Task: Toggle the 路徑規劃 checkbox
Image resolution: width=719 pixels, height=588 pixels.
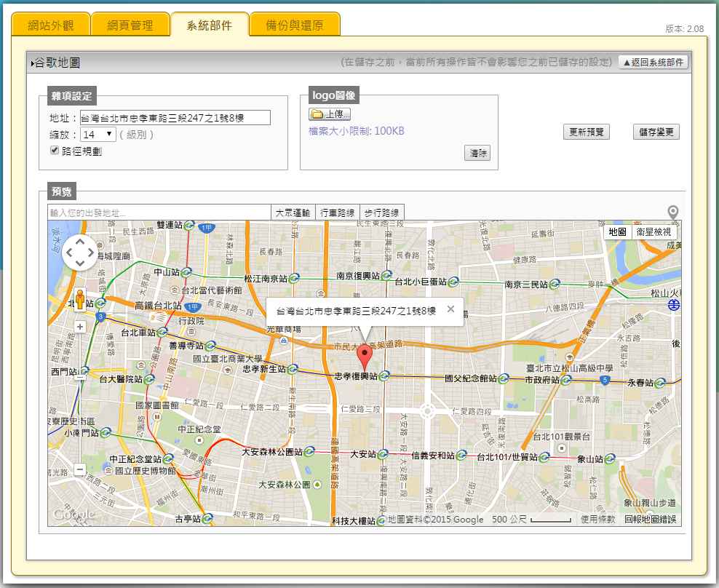Action: 54,151
